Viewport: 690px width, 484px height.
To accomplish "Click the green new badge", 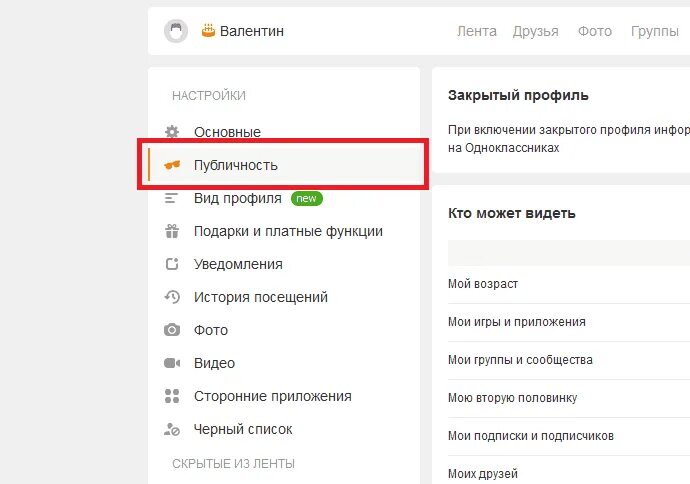I will click(306, 198).
